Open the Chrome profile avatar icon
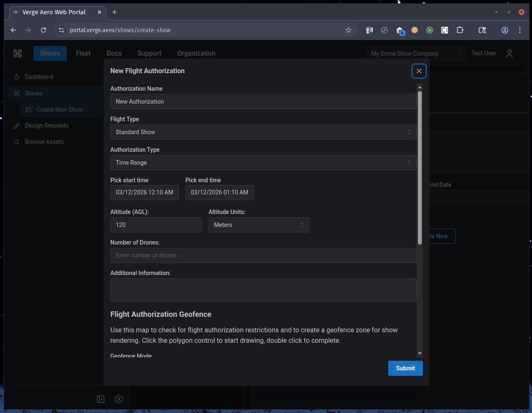532x413 pixels. coord(504,30)
